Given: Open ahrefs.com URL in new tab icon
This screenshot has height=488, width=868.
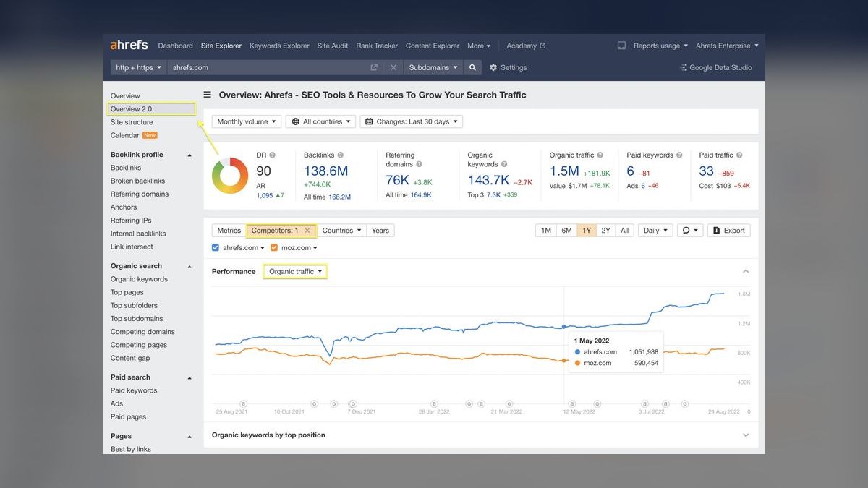Looking at the screenshot, I should 374,67.
